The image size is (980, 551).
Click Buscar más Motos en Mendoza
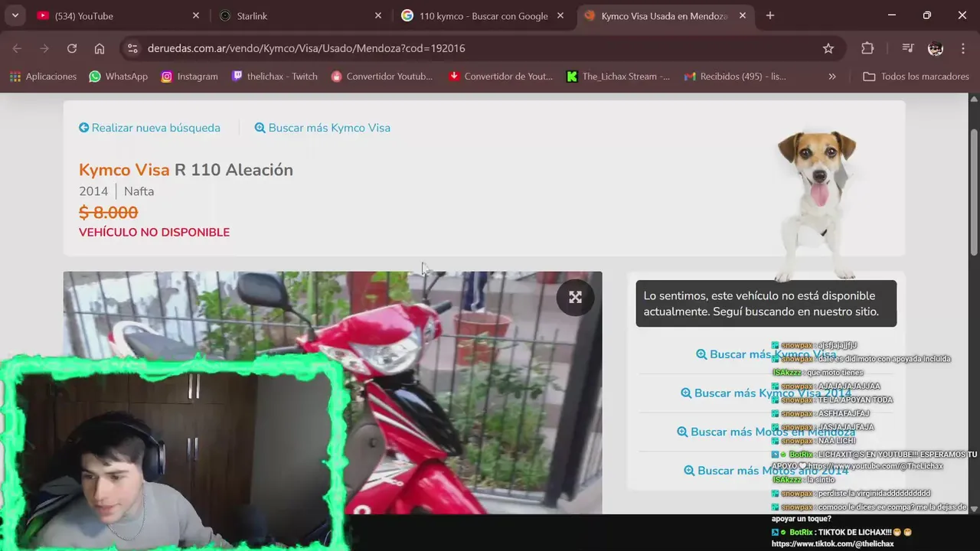(766, 432)
